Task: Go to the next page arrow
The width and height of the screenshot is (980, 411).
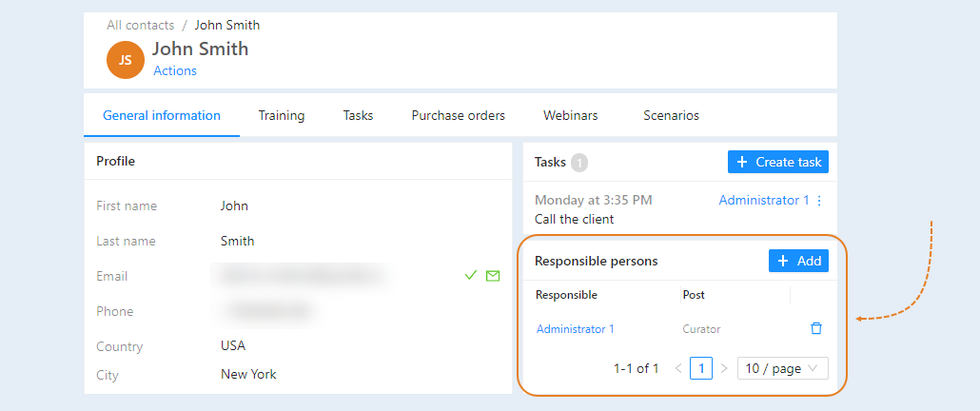Action: 724,368
